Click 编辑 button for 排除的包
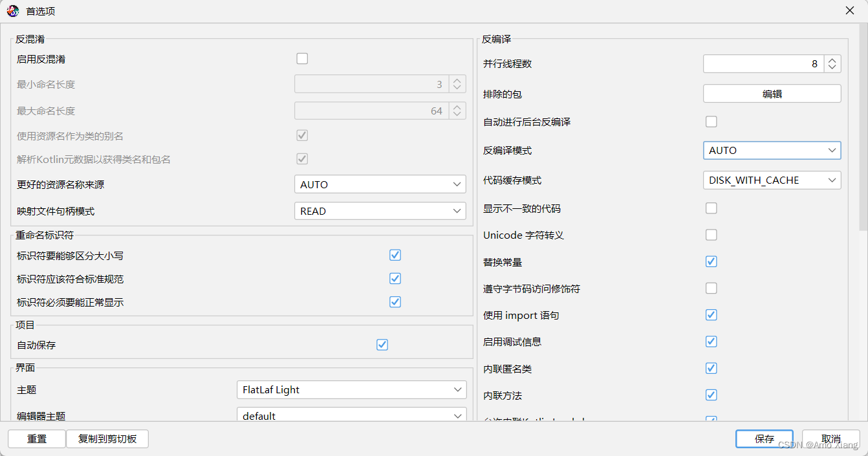 (772, 94)
